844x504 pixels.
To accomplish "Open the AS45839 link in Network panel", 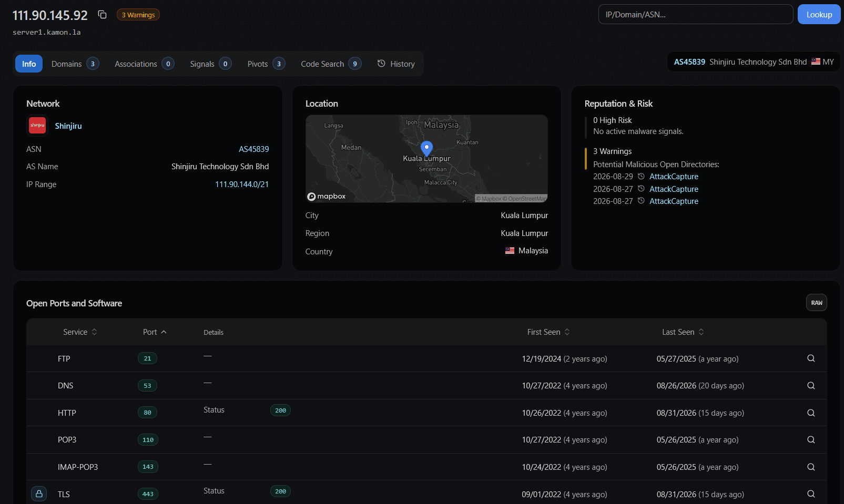I will click(x=254, y=149).
